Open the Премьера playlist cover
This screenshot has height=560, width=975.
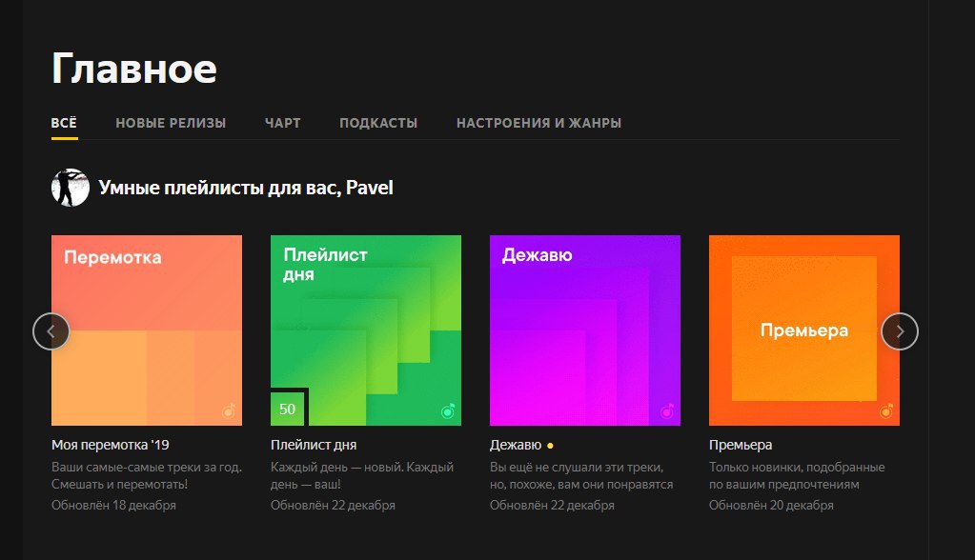804,330
